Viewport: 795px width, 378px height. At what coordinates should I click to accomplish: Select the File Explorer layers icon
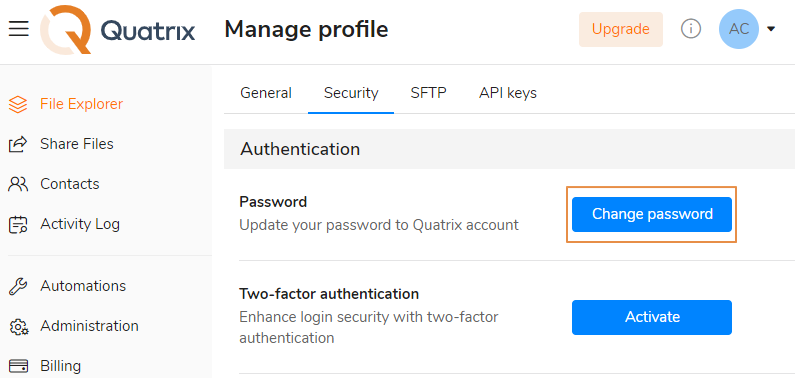[18, 104]
